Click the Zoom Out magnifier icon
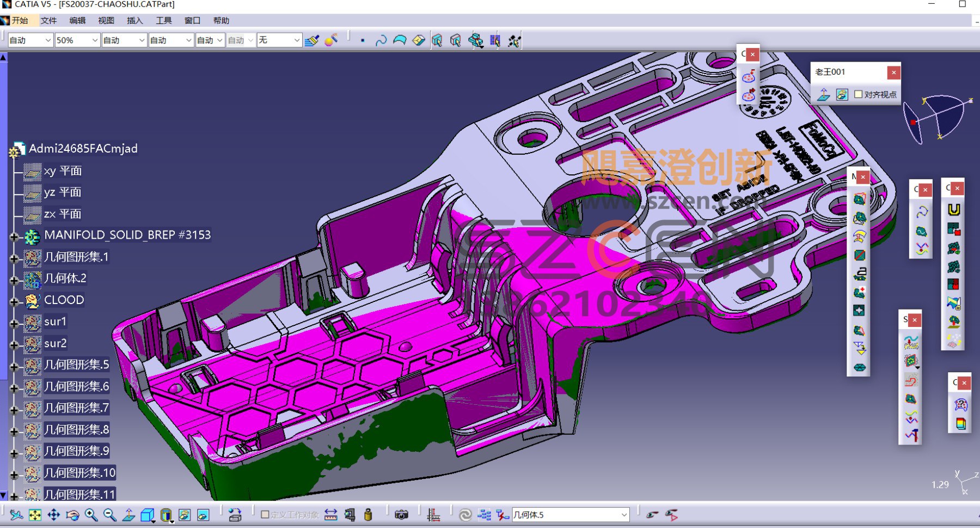This screenshot has height=528, width=980. click(x=109, y=514)
